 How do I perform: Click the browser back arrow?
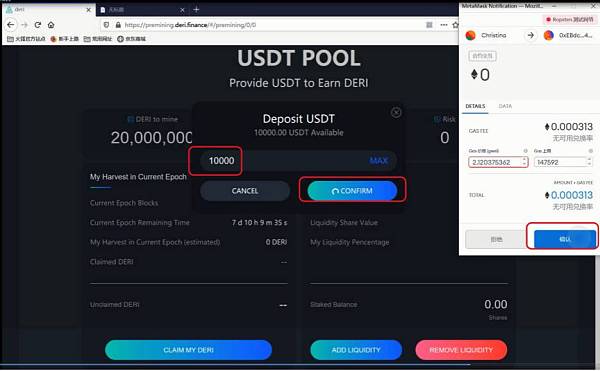point(10,25)
